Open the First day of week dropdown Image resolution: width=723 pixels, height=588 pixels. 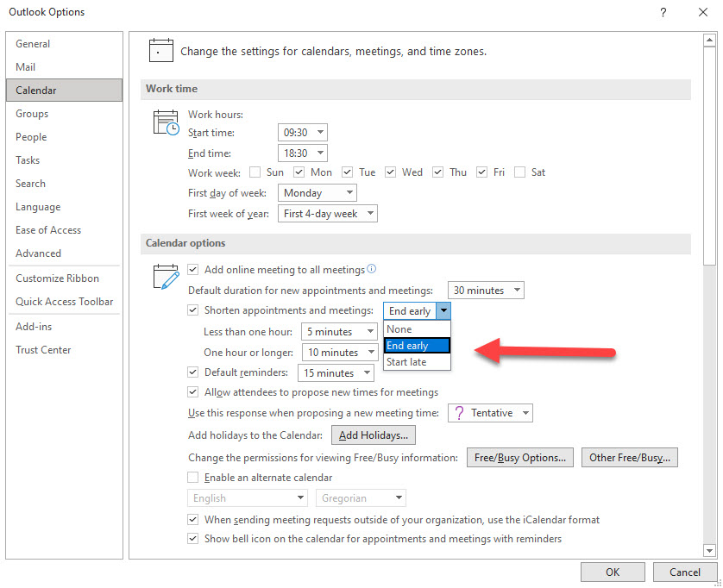317,192
